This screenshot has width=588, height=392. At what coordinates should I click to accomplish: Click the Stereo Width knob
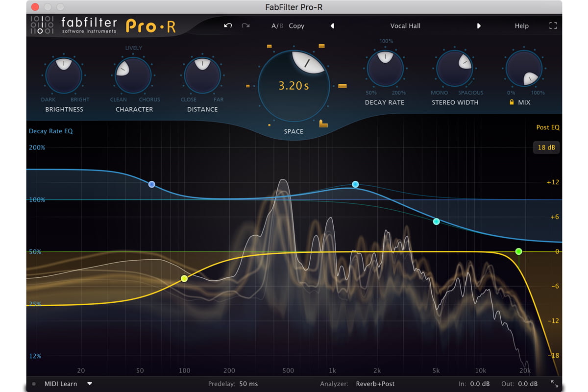tap(455, 68)
